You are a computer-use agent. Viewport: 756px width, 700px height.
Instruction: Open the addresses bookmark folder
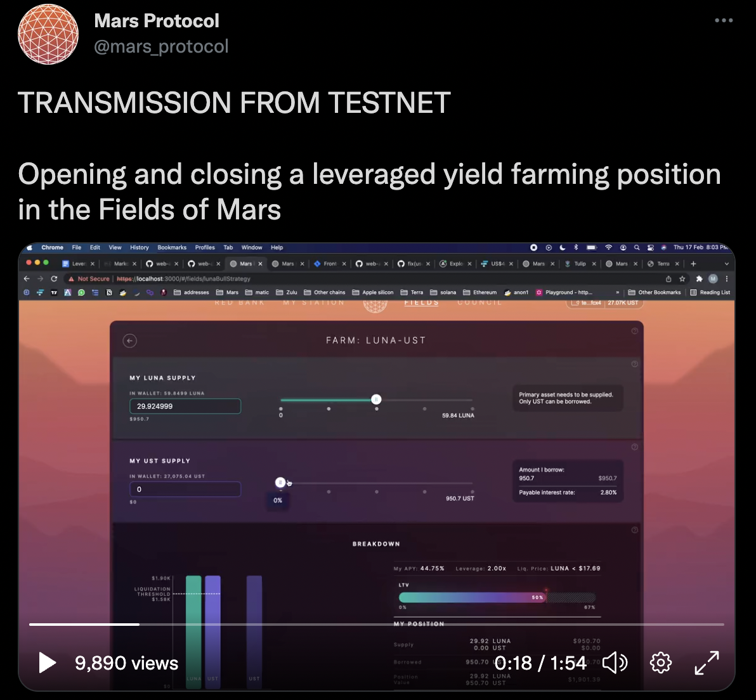coord(192,292)
